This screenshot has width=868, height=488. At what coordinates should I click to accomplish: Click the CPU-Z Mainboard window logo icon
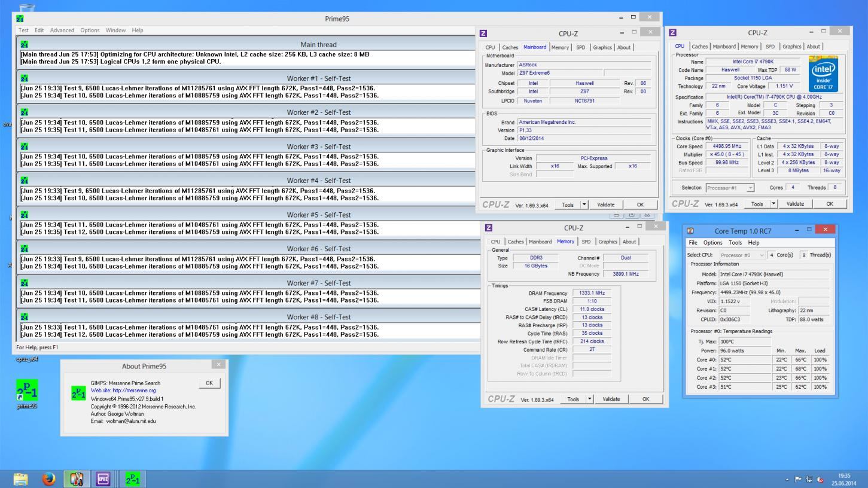click(x=483, y=33)
